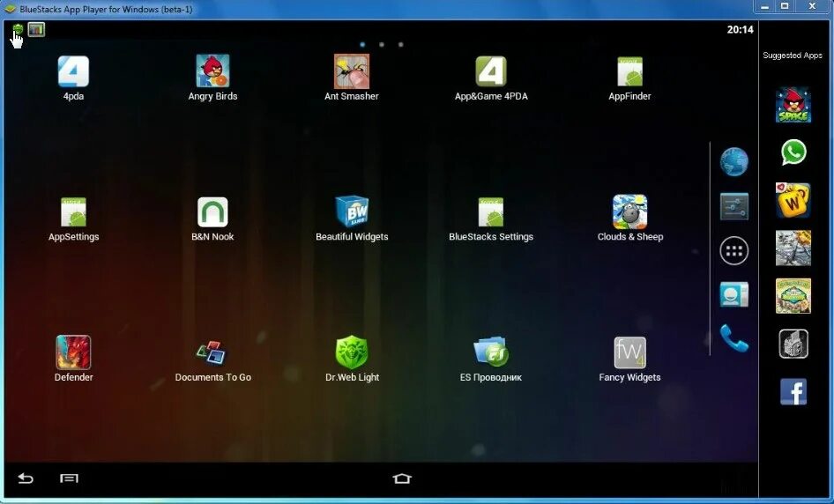Open the browser globe icon in dock
834x504 pixels.
734,161
